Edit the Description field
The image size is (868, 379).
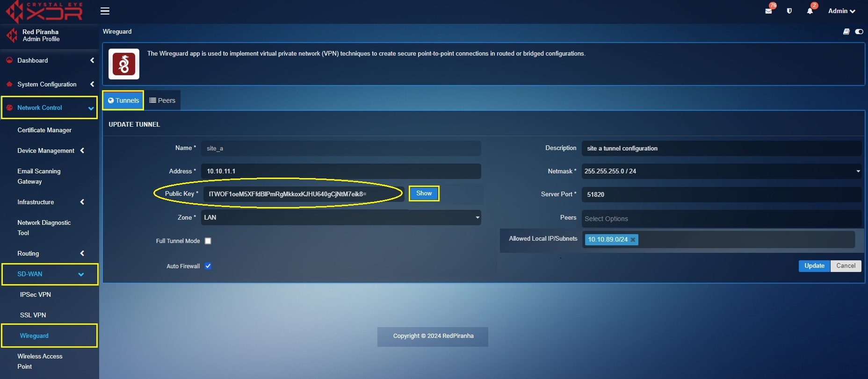tap(721, 148)
